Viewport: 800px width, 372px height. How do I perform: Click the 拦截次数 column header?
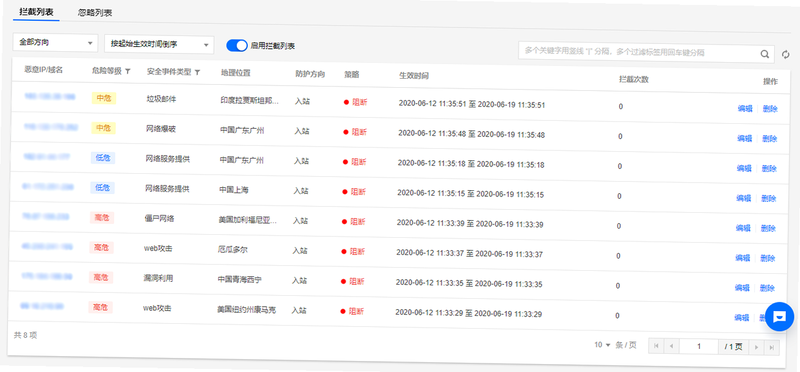click(633, 80)
